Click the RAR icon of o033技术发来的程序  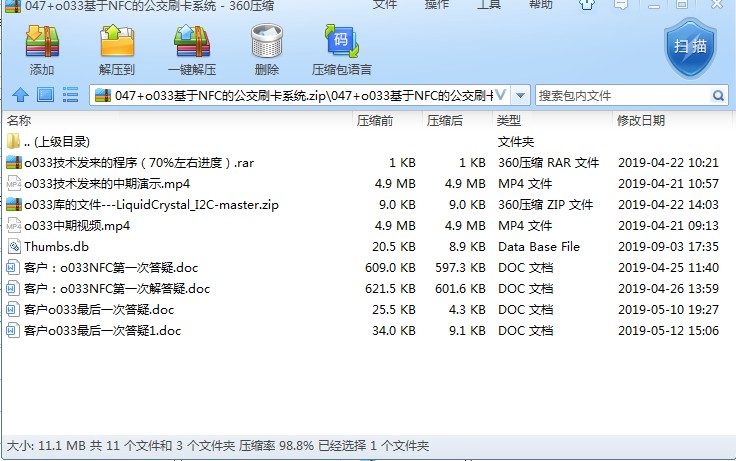pos(14,162)
